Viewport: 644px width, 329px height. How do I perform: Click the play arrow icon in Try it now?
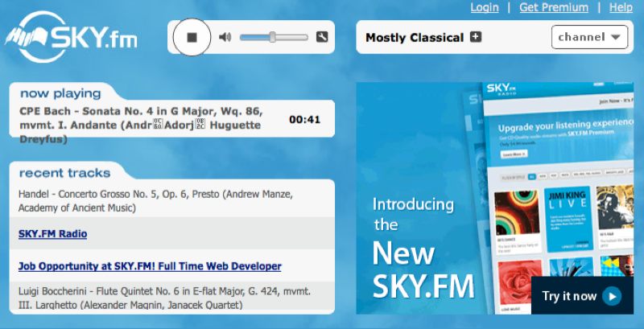click(612, 296)
